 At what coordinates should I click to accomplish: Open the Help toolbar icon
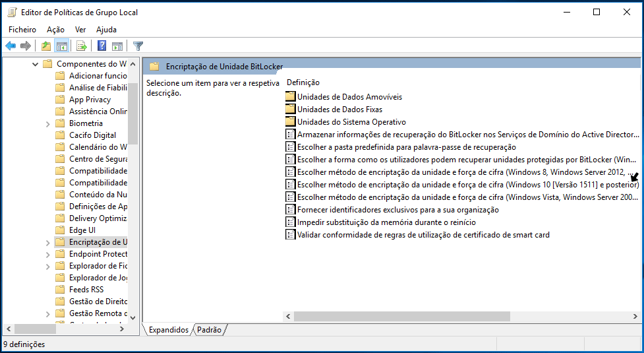coord(102,46)
